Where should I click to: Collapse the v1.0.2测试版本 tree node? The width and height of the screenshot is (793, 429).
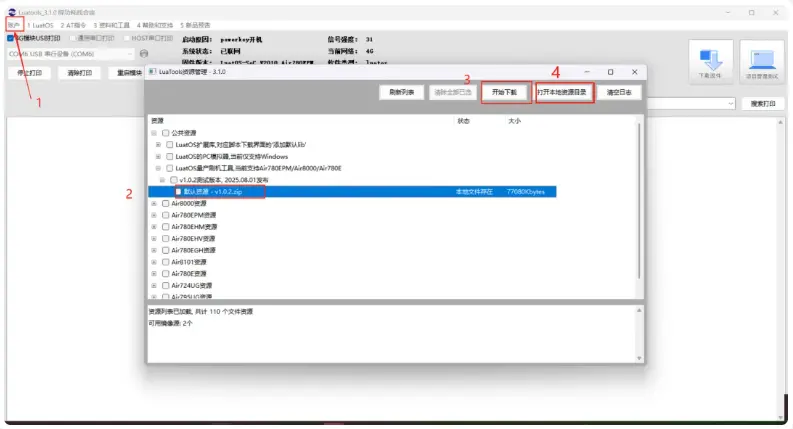162,180
